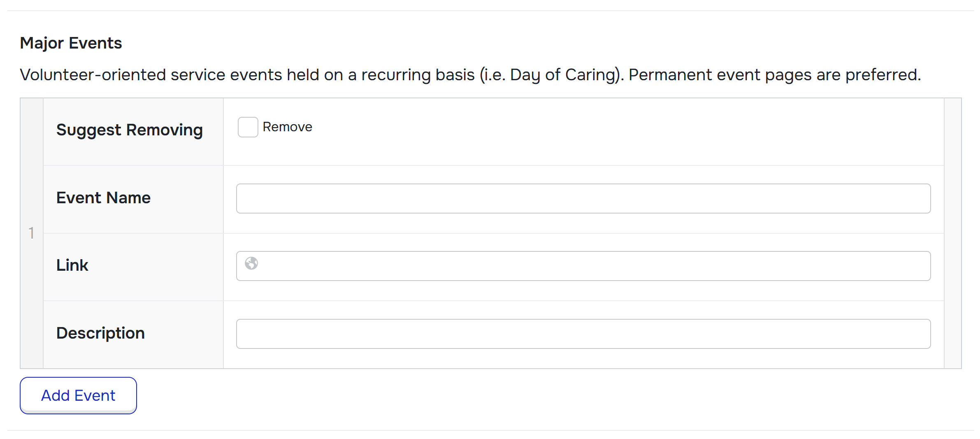Click the Event Name label
Image resolution: width=980 pixels, height=439 pixels.
(x=103, y=198)
